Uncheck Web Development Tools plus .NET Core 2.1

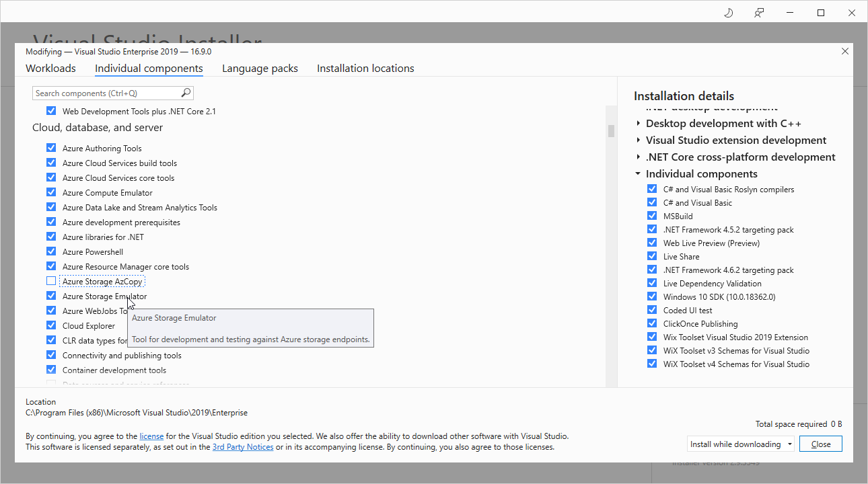(51, 111)
